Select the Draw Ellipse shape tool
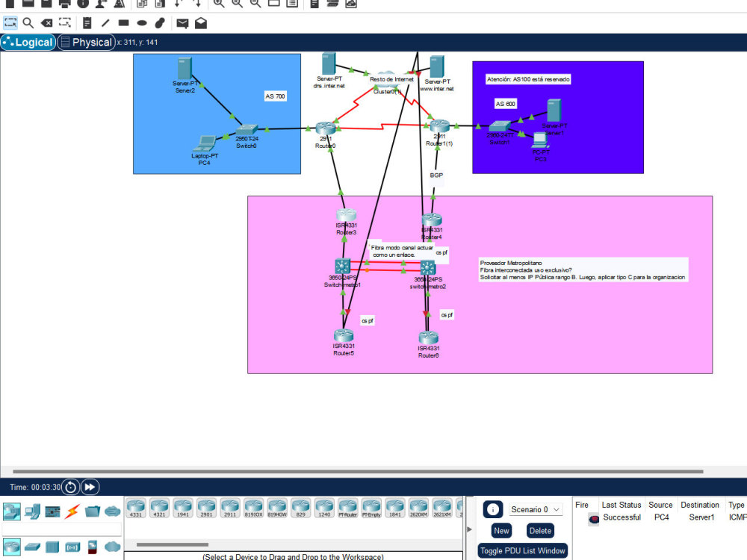Image resolution: width=747 pixels, height=560 pixels. tap(141, 22)
